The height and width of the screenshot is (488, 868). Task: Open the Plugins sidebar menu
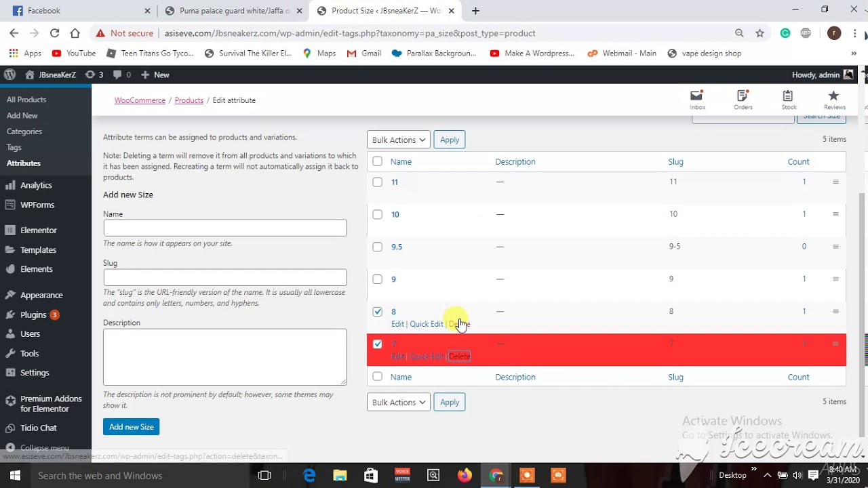33,314
